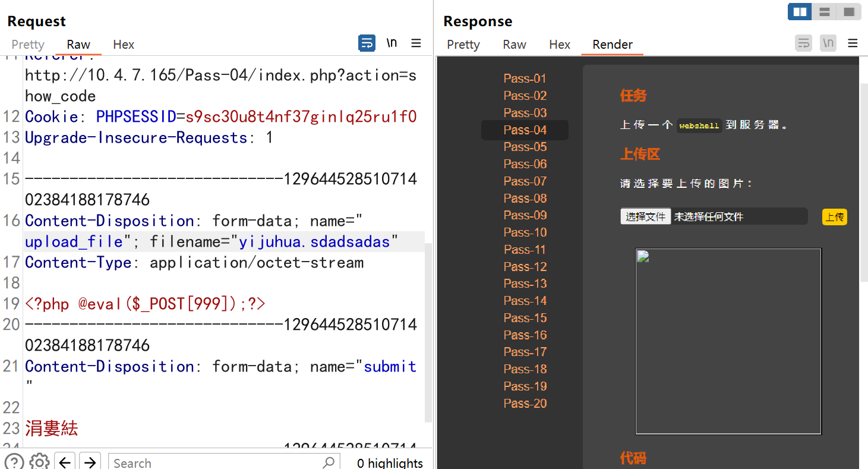The image size is (868, 469).
Task: Open the Pass-09 link
Action: [x=525, y=215]
